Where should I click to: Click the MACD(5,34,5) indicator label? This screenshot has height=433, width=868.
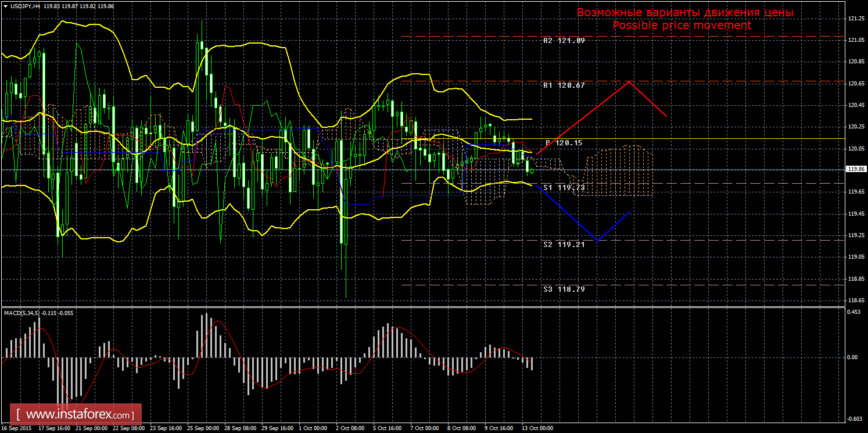22,313
